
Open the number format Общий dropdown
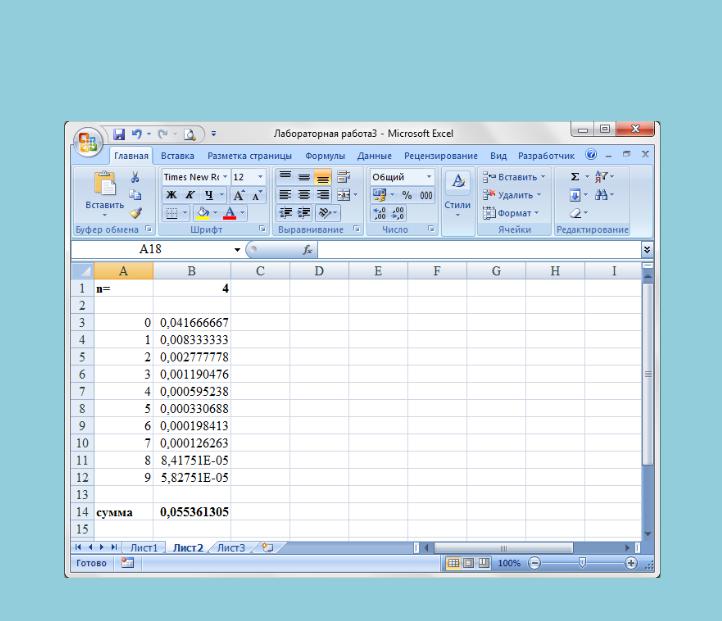[x=429, y=177]
